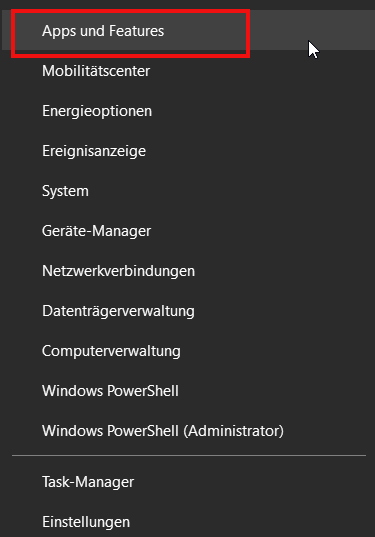Choose the network connections entry

188,271
